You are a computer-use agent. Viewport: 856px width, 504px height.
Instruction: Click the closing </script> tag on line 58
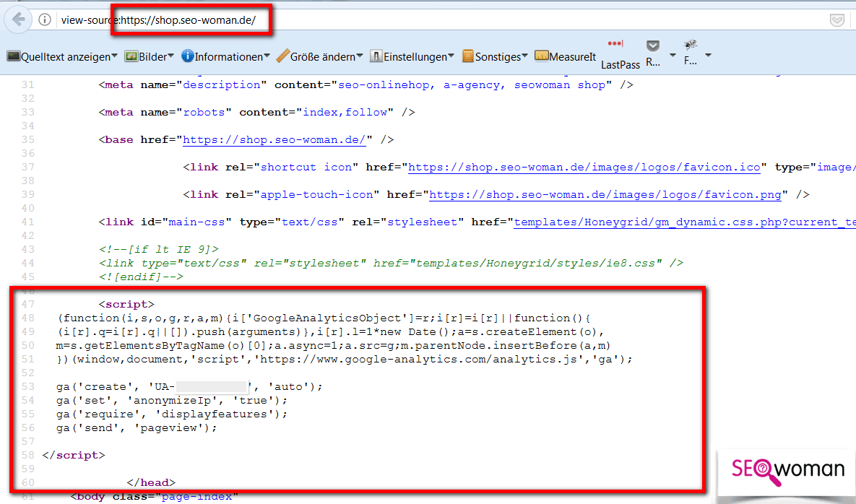(x=74, y=455)
